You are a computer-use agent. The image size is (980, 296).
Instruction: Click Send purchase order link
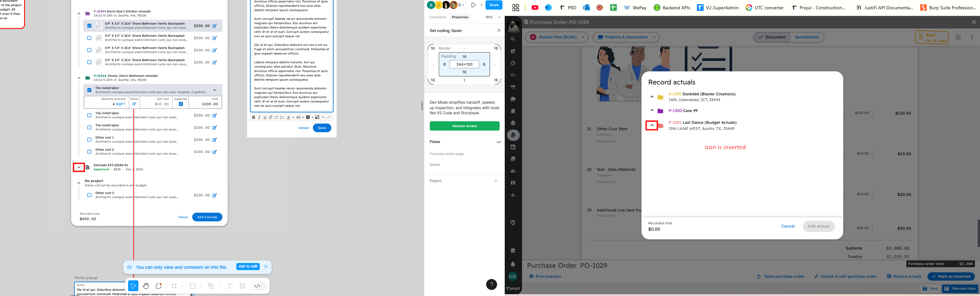point(780,276)
